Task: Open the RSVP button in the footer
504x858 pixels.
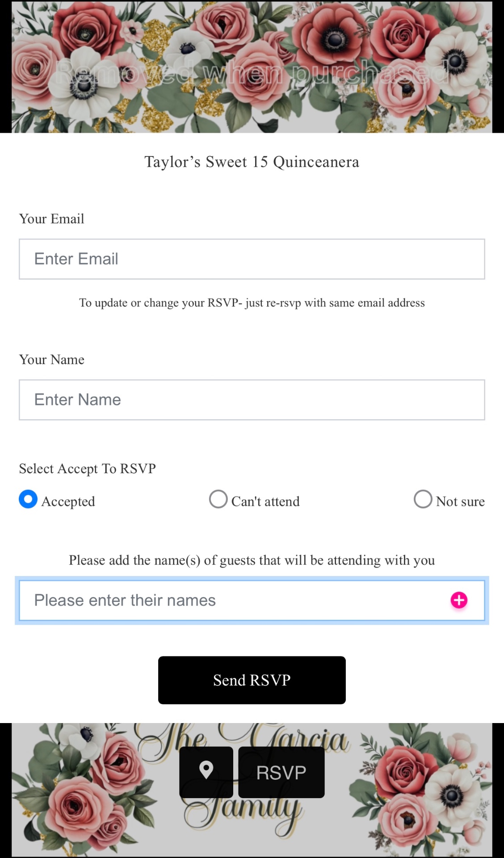Action: pos(281,772)
